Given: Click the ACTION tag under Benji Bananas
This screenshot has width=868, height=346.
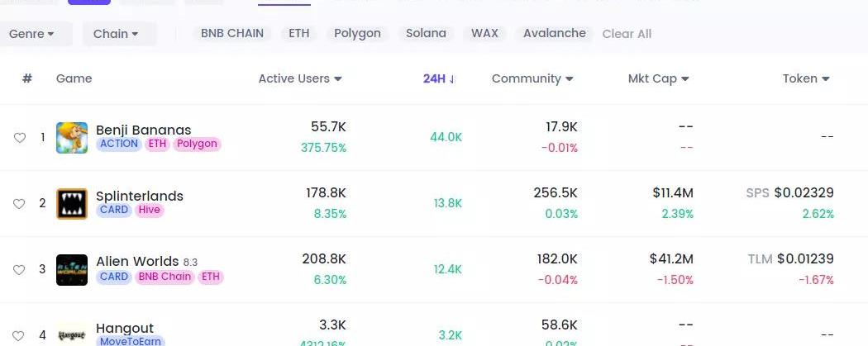Looking at the screenshot, I should coord(118,144).
